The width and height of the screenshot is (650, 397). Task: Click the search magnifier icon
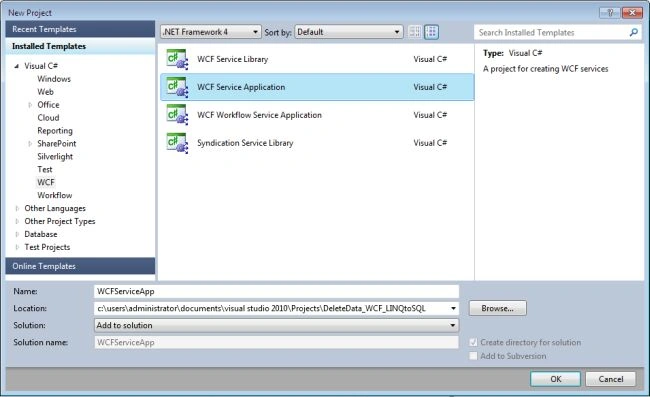(x=633, y=32)
